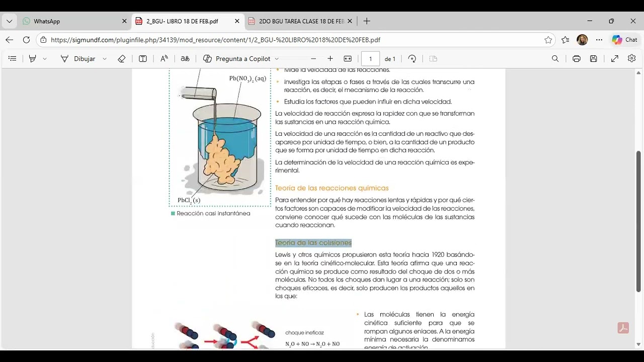Image resolution: width=644 pixels, height=362 pixels.
Task: Click Pregunta a Copilot
Action: coord(236,59)
